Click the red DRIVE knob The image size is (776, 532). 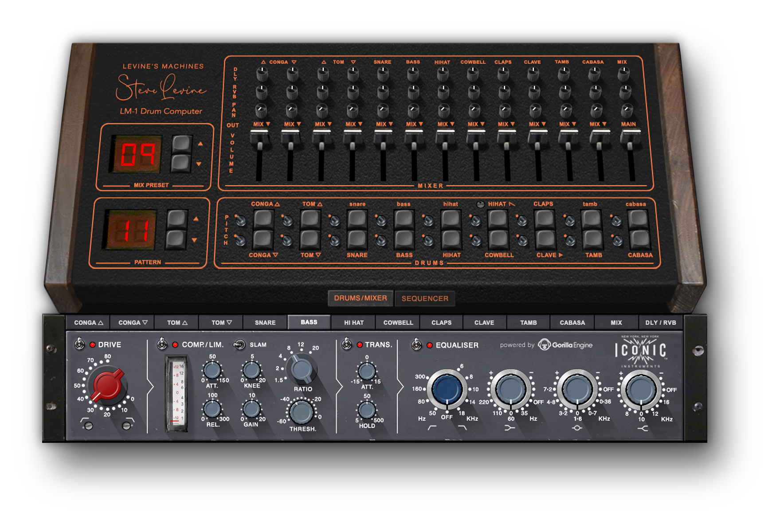[x=107, y=385]
